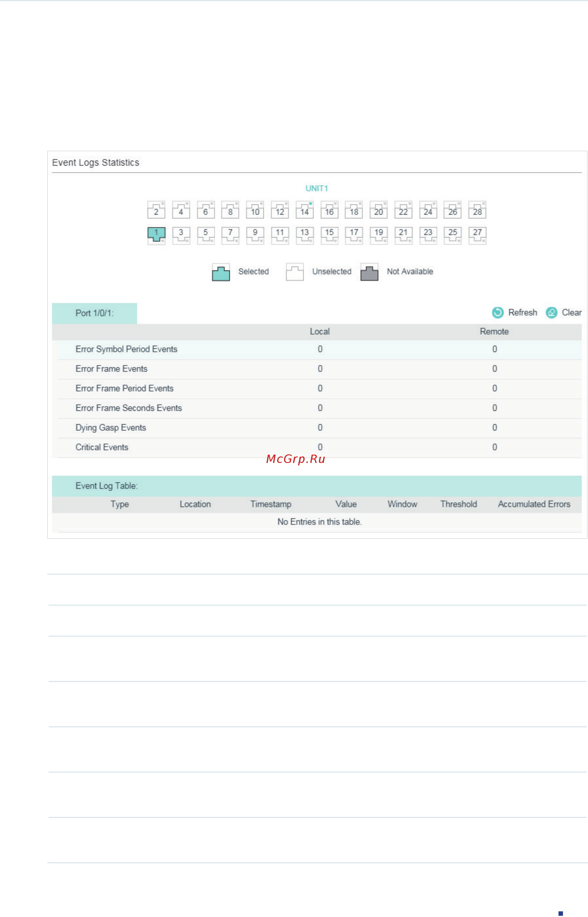Click the Clear button
588x917 pixels.
(564, 312)
